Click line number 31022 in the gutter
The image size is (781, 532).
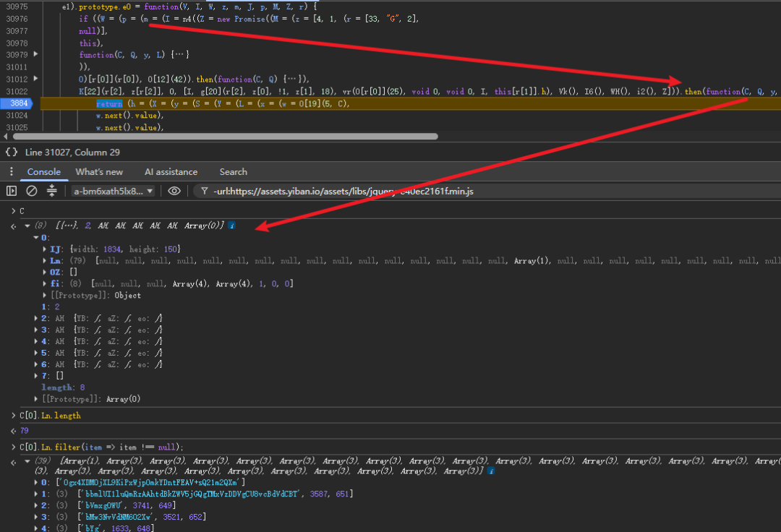[17, 92]
